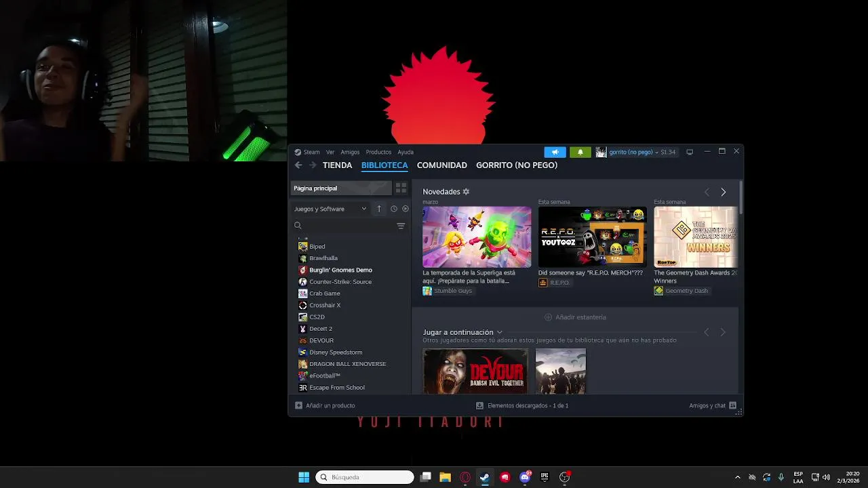Expand Jugar a continuación shelf options

point(499,332)
